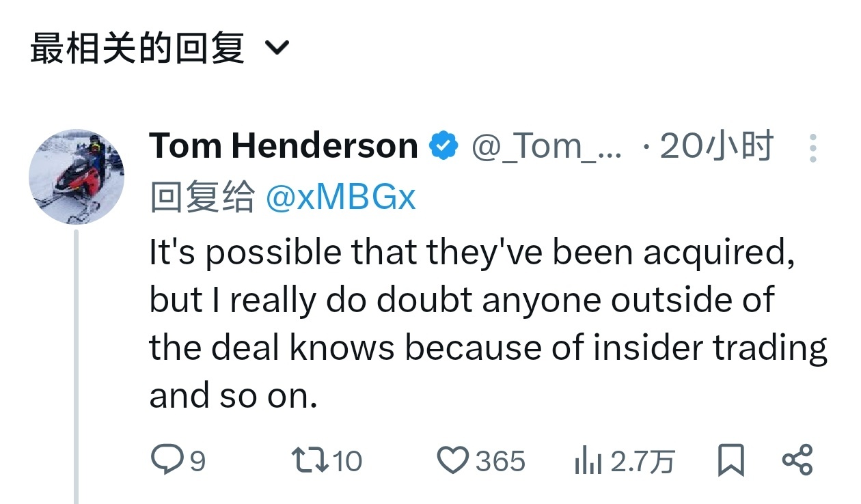Open the three-dot more options menu
This screenshot has width=861, height=504.
click(x=812, y=148)
